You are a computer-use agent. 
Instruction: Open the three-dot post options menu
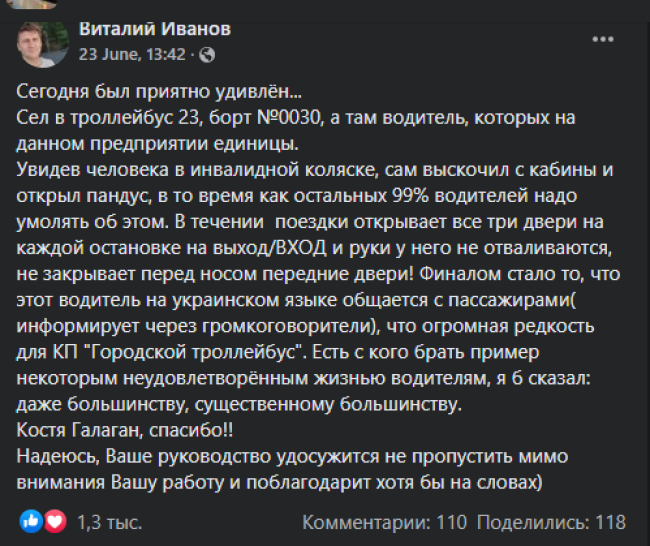click(x=603, y=39)
